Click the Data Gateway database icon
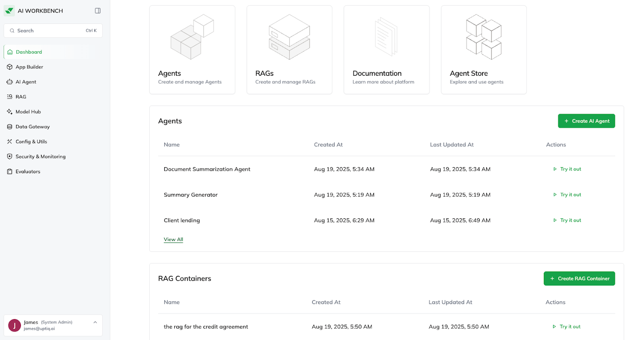 pyautogui.click(x=10, y=126)
